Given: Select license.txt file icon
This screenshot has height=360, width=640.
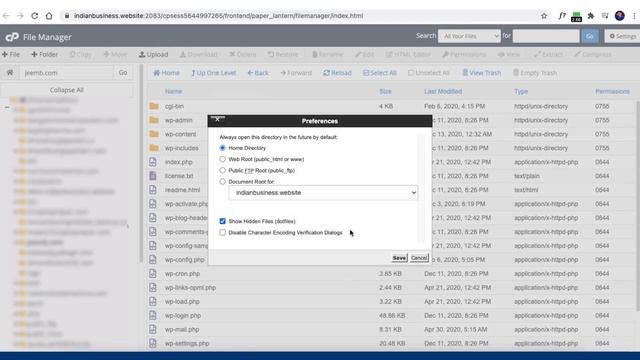Looking at the screenshot, I should (x=153, y=176).
